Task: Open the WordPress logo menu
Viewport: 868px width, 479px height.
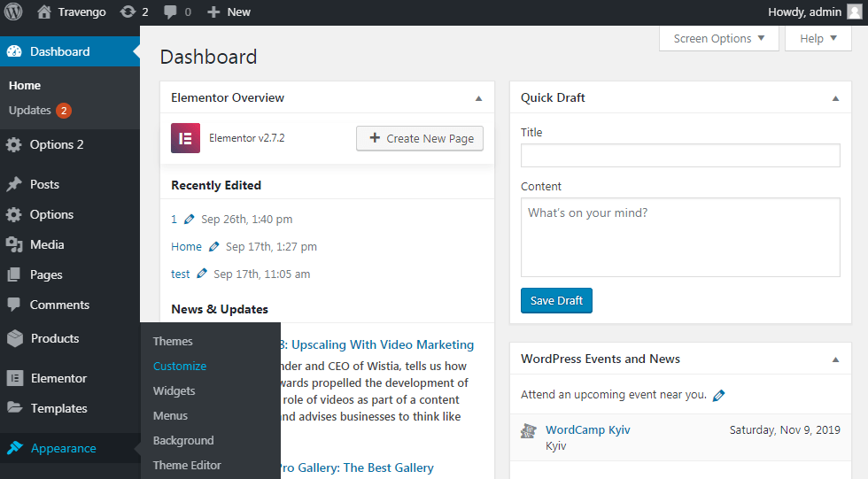Action: tap(13, 12)
